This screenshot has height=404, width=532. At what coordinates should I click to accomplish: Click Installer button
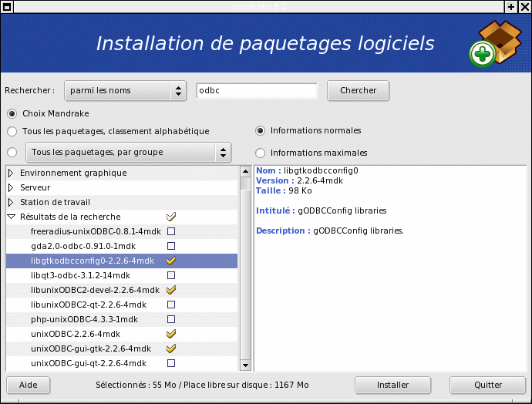tap(393, 385)
